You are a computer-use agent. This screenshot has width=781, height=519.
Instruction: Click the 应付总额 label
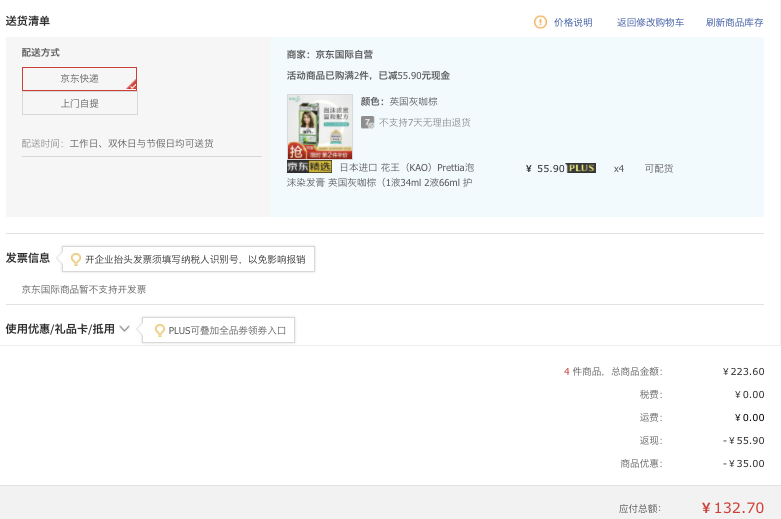[640, 509]
